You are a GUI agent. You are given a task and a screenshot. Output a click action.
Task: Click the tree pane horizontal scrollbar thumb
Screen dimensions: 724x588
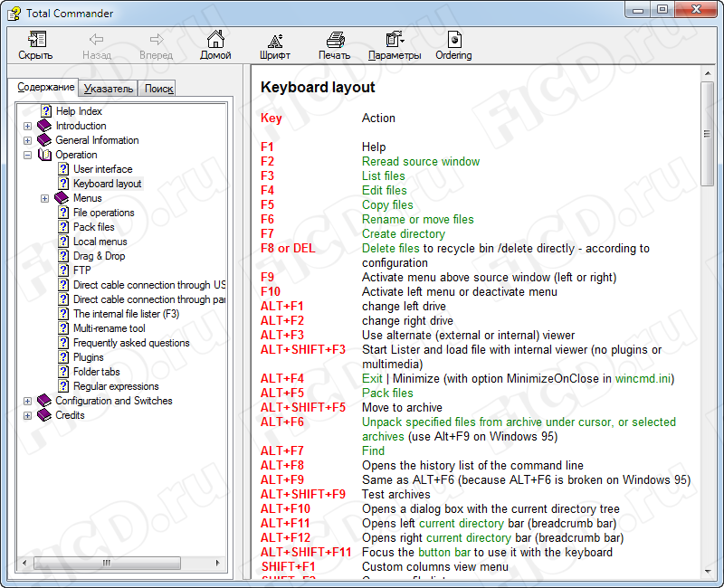[x=107, y=563]
